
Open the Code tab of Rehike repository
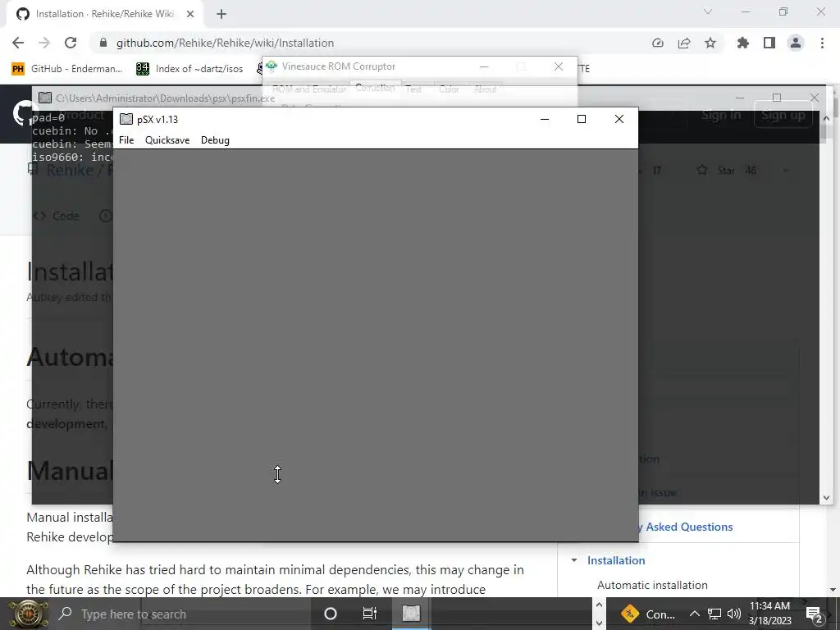point(57,216)
